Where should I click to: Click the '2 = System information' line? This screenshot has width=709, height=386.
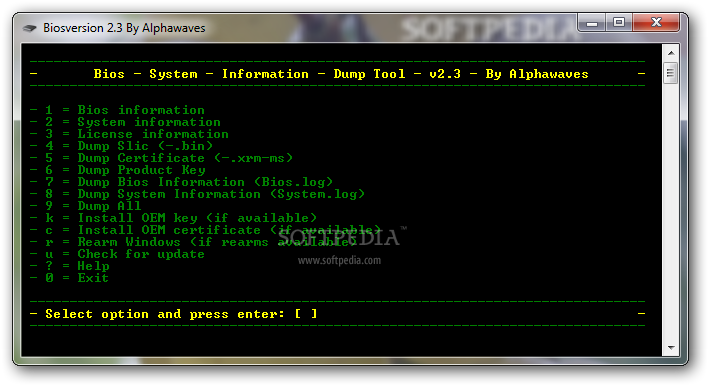pos(125,122)
